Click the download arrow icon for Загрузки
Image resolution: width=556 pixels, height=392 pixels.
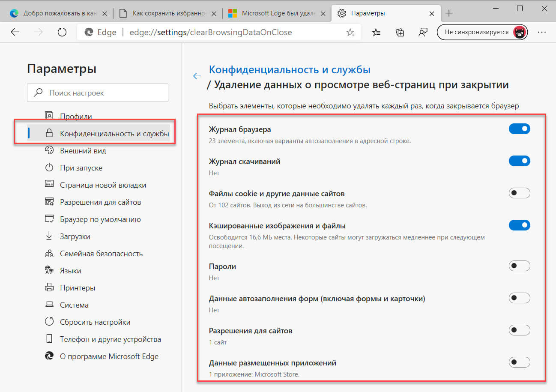tap(49, 236)
